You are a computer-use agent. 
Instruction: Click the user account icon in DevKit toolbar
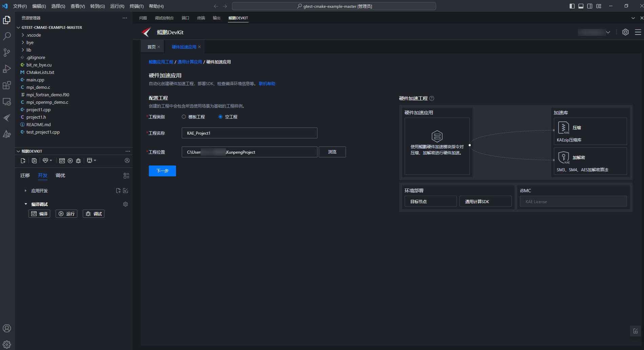[127, 160]
